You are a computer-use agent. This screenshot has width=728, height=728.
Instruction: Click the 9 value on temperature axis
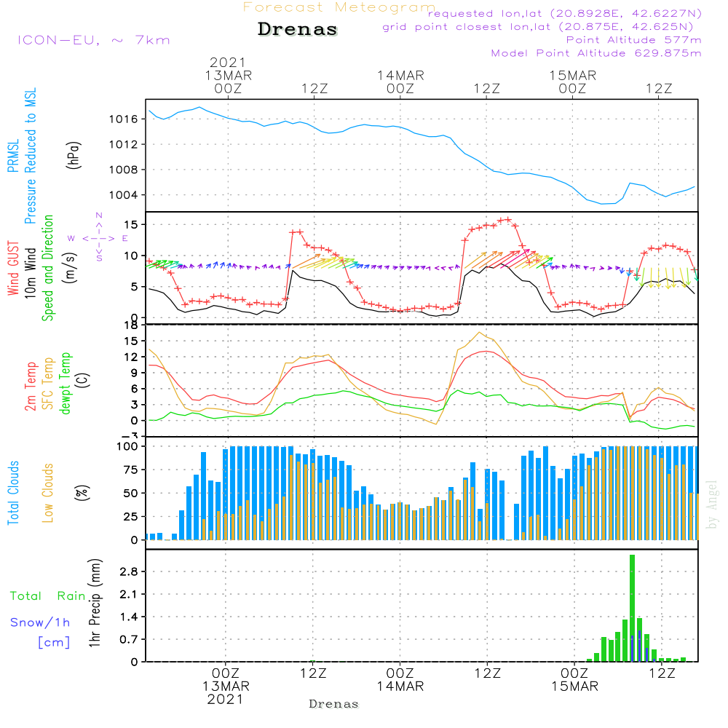(x=135, y=372)
